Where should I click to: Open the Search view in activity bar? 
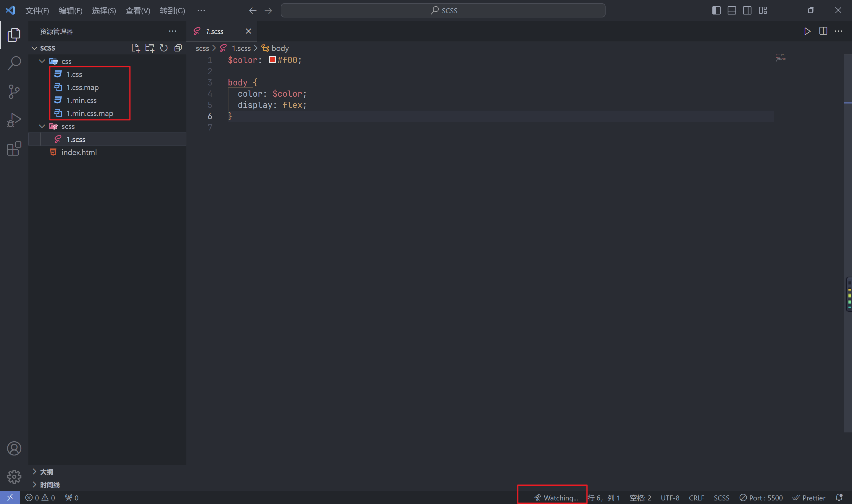[x=14, y=63]
